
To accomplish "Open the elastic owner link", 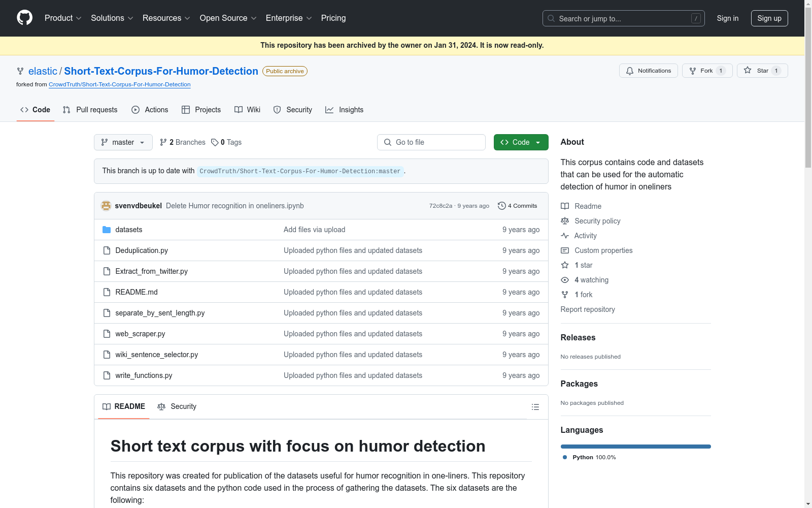I will (x=43, y=71).
